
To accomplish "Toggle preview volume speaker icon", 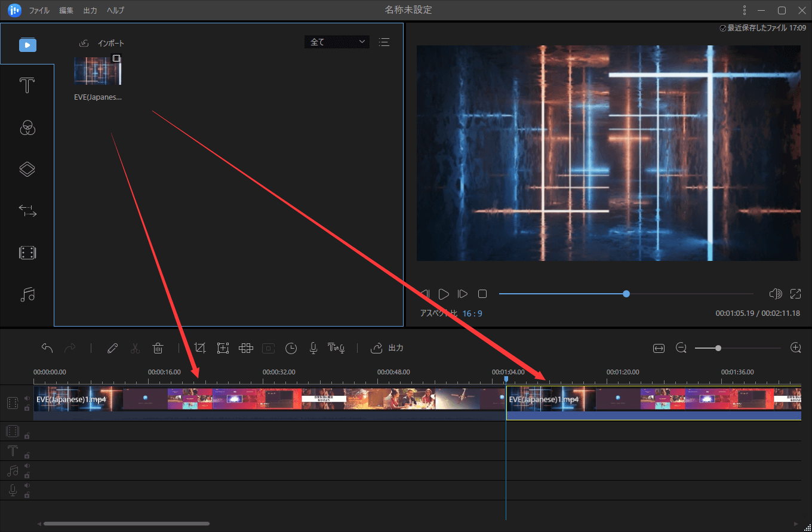I will pos(776,294).
